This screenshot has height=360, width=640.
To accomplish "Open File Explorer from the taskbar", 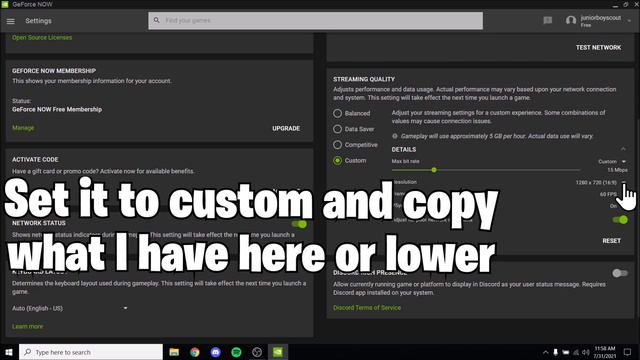I will click(174, 352).
